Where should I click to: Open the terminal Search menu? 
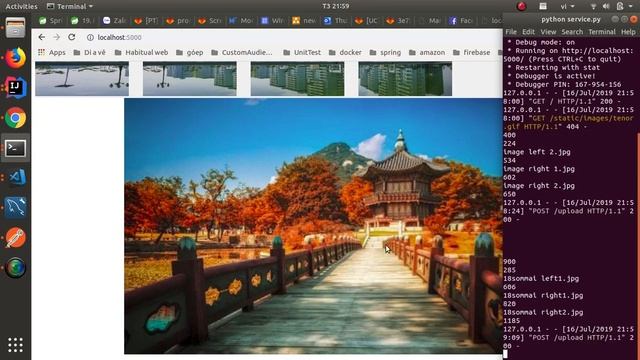click(572, 32)
